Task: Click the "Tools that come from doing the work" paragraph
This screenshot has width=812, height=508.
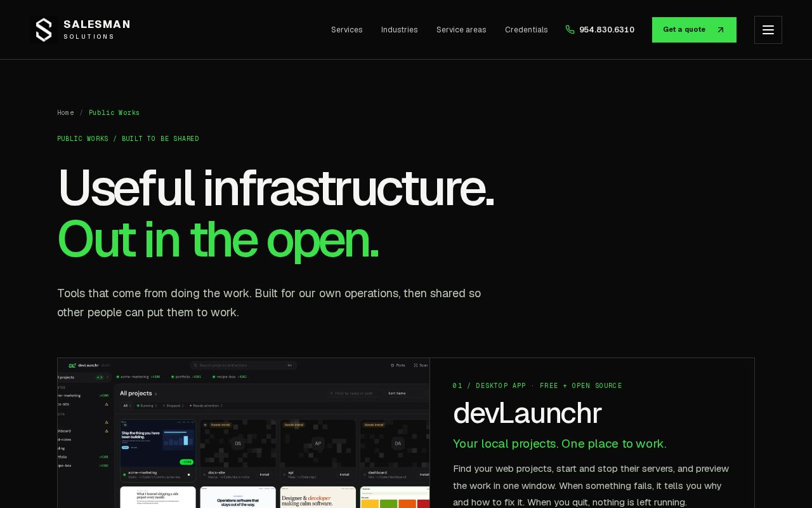Action: click(269, 303)
